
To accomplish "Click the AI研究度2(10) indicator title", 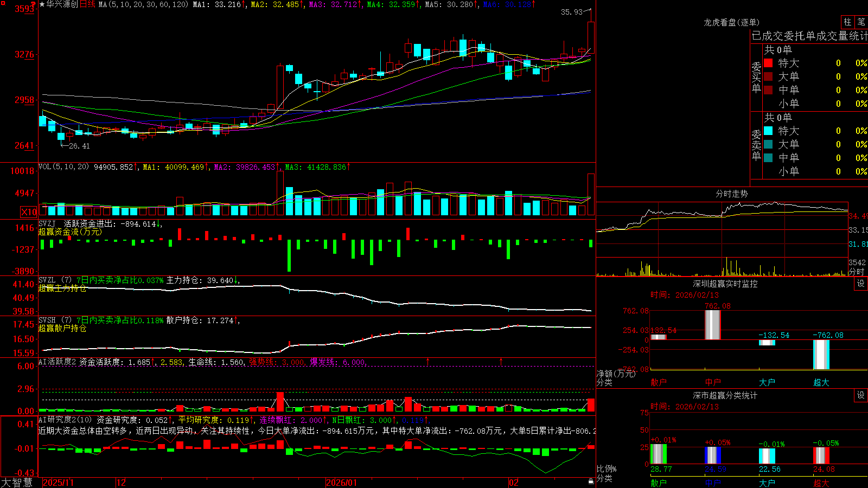I will [x=65, y=420].
